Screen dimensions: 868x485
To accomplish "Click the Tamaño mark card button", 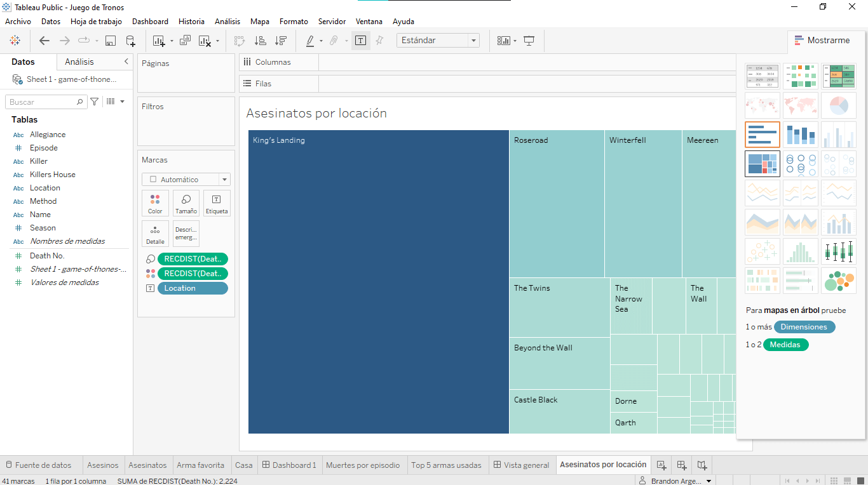I will pyautogui.click(x=186, y=203).
